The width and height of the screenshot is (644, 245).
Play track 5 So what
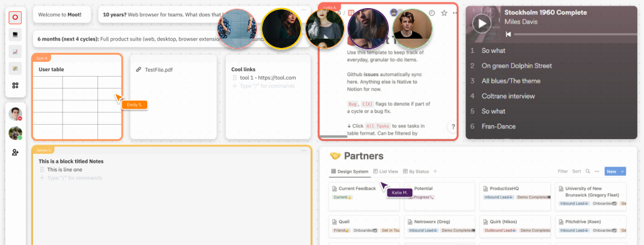pyautogui.click(x=551, y=111)
